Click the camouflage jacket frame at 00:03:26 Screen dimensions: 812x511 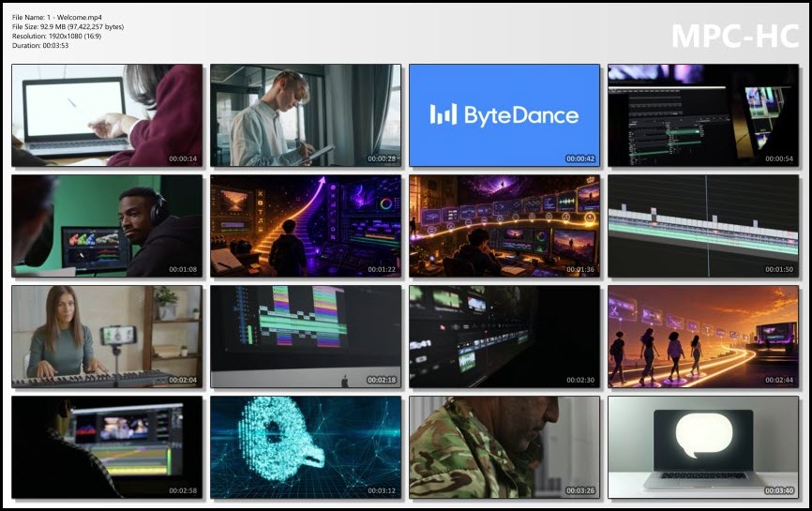pyautogui.click(x=504, y=447)
